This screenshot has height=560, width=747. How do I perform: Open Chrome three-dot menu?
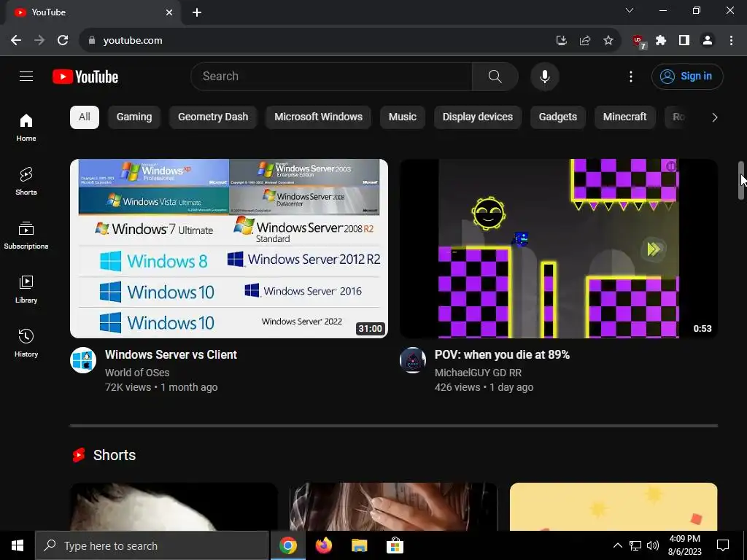[731, 41]
